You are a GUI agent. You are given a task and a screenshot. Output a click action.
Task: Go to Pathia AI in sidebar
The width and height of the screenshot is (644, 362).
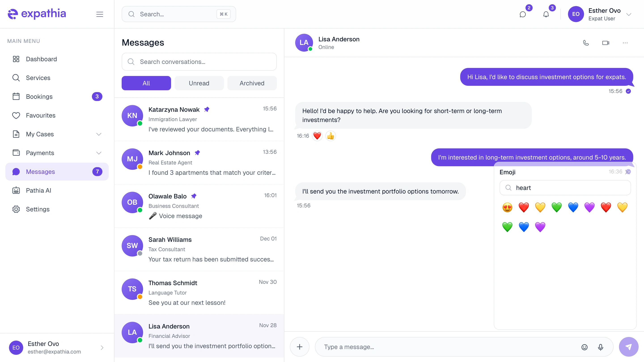pyautogui.click(x=38, y=190)
